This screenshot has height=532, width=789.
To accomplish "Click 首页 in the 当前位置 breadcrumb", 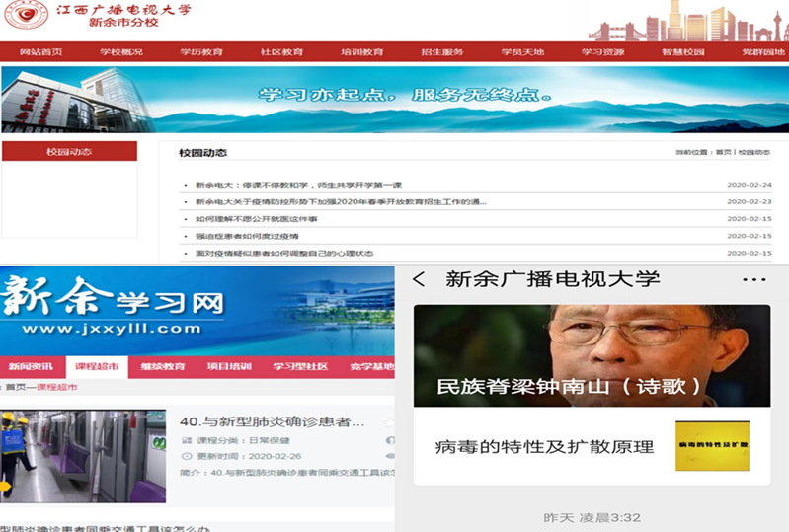I will pyautogui.click(x=724, y=153).
